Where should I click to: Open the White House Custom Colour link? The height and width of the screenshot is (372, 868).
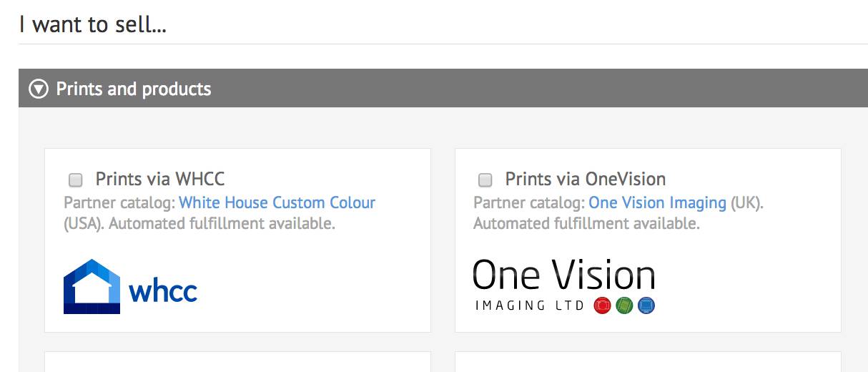[x=277, y=202]
